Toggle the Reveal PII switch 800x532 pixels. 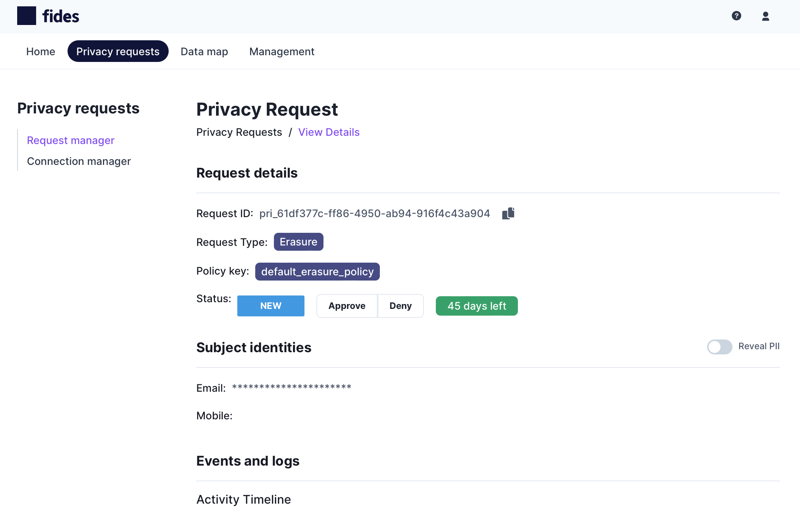tap(719, 347)
